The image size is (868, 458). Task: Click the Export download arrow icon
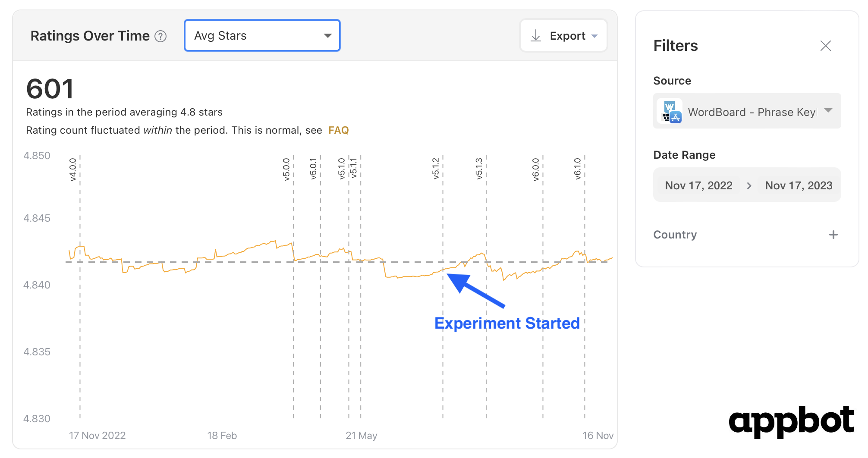tap(536, 36)
